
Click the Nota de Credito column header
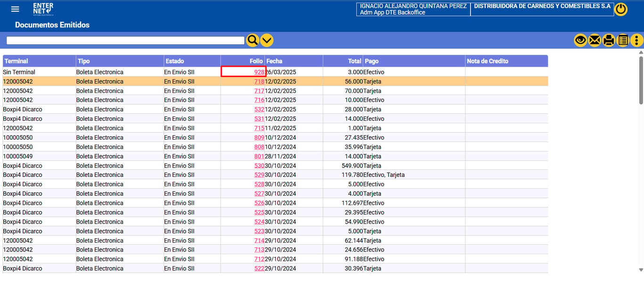click(x=506, y=61)
